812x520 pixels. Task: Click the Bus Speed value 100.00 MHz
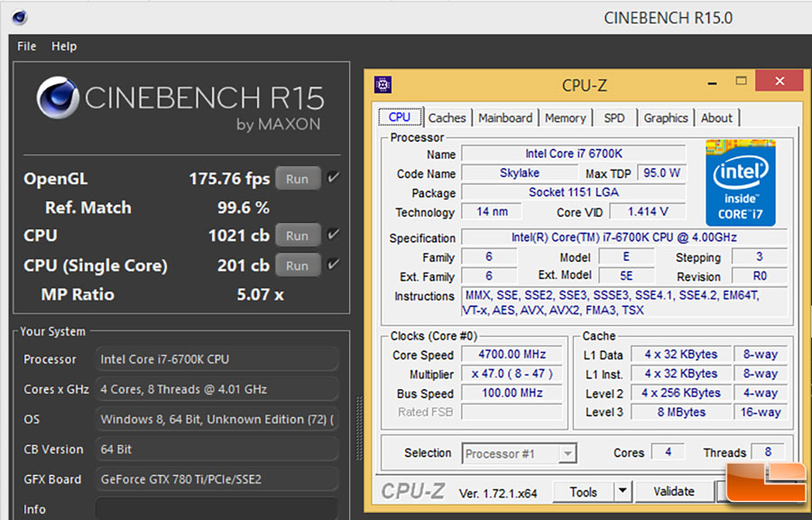point(512,393)
